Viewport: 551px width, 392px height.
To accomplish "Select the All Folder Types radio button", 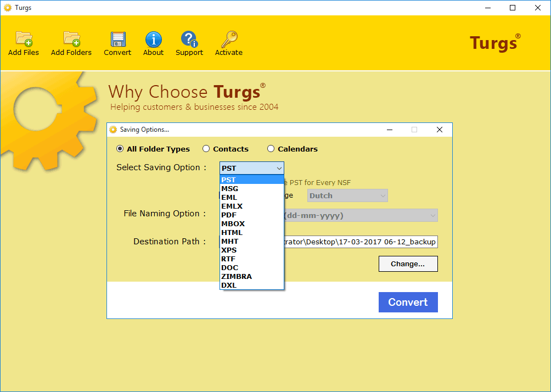I will point(120,149).
